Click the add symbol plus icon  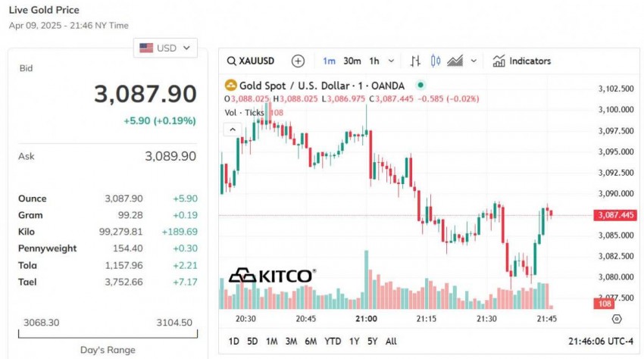pyautogui.click(x=298, y=61)
